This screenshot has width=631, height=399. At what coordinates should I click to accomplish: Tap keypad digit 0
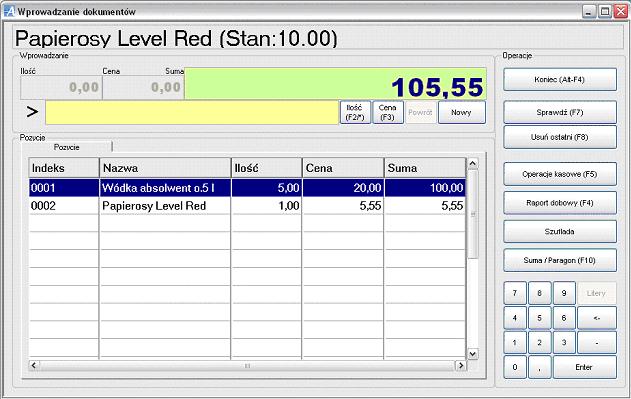click(515, 367)
